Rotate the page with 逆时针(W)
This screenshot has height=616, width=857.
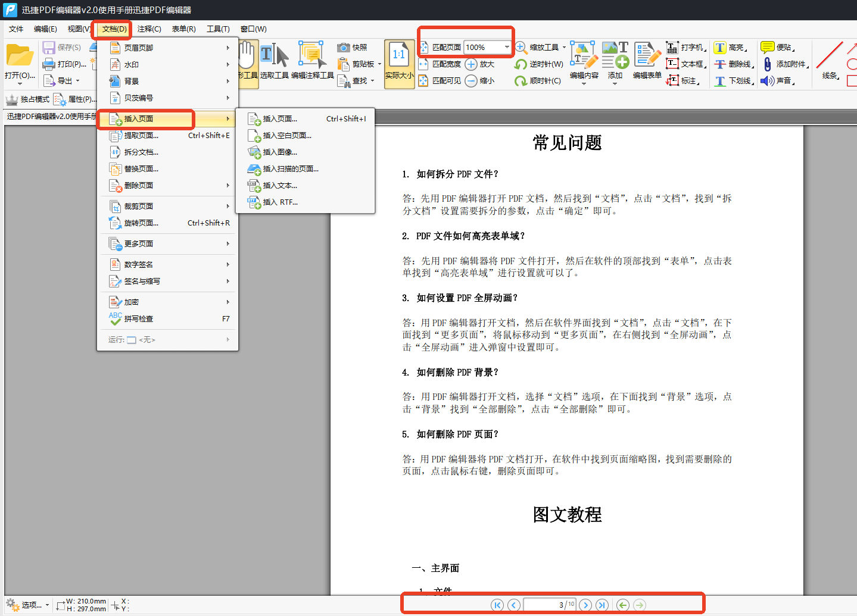pyautogui.click(x=539, y=64)
